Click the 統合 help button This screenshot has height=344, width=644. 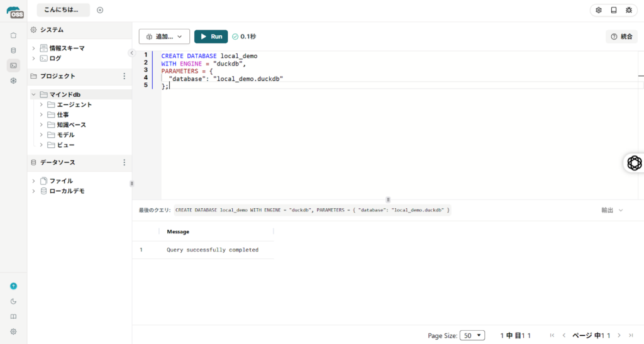[x=621, y=37]
